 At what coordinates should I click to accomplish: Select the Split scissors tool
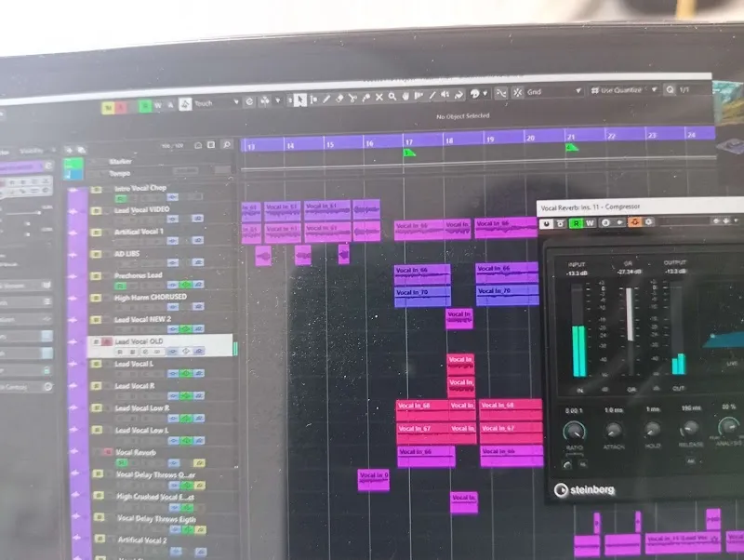coord(352,98)
